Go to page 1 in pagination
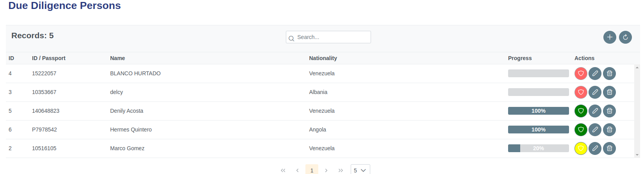The image size is (644, 174). coord(312,170)
